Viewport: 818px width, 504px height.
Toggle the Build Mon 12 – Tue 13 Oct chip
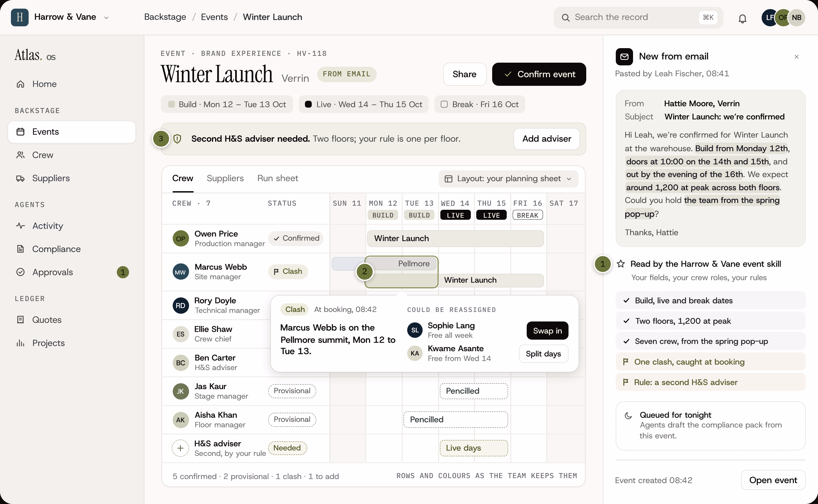click(227, 104)
